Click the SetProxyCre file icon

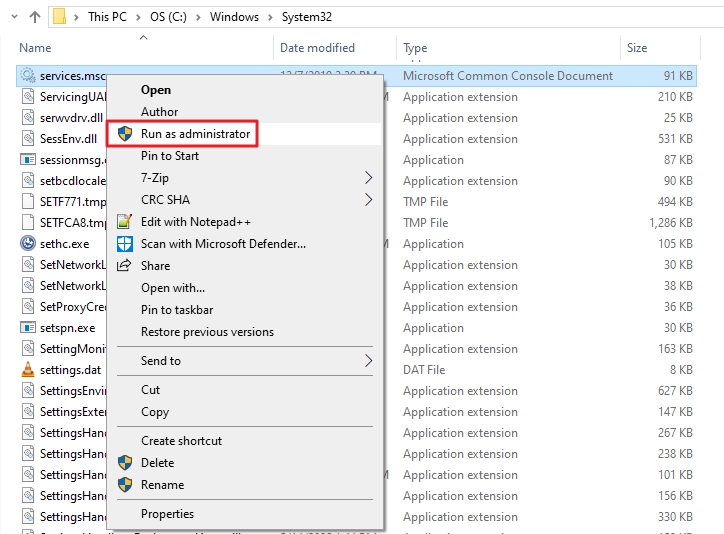[x=28, y=306]
